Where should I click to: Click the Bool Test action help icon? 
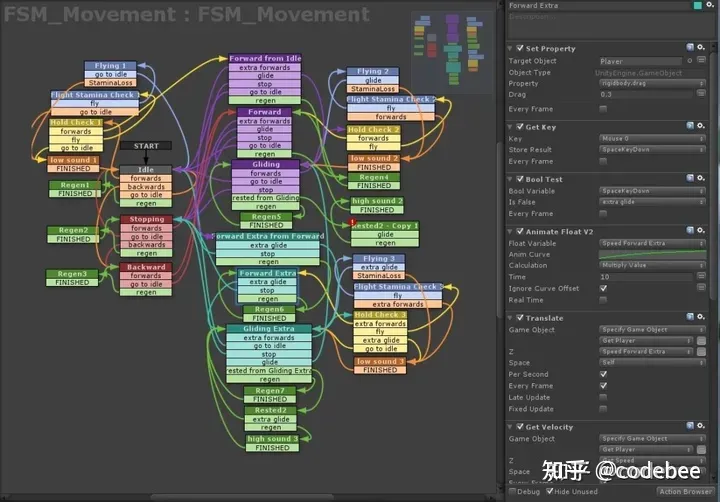click(690, 179)
